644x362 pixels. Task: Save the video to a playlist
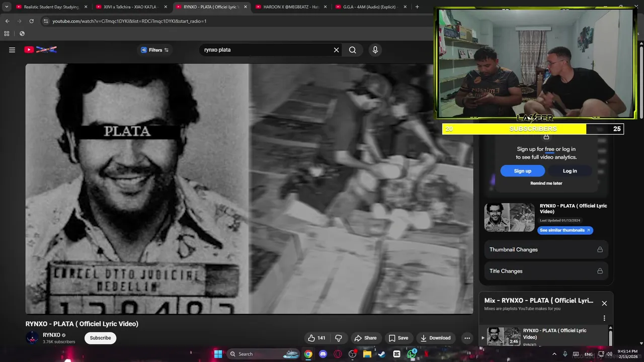398,338
